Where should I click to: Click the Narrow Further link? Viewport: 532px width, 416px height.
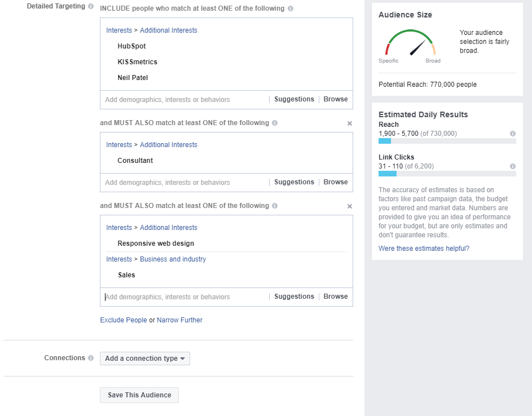point(179,320)
